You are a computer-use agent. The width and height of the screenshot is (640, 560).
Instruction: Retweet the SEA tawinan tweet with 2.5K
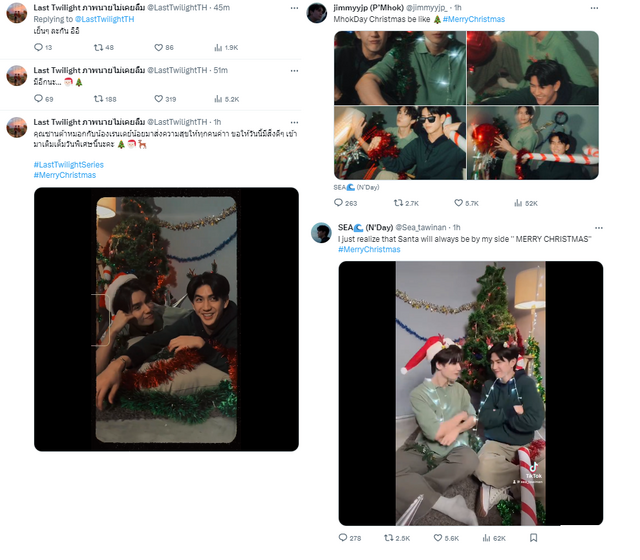[x=388, y=538]
